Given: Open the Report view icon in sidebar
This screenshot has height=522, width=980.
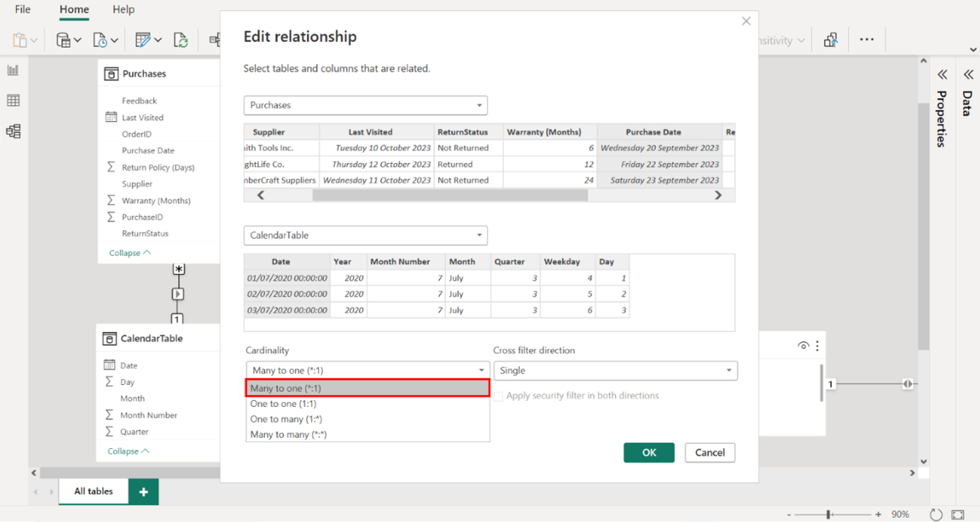Looking at the screenshot, I should click(13, 71).
